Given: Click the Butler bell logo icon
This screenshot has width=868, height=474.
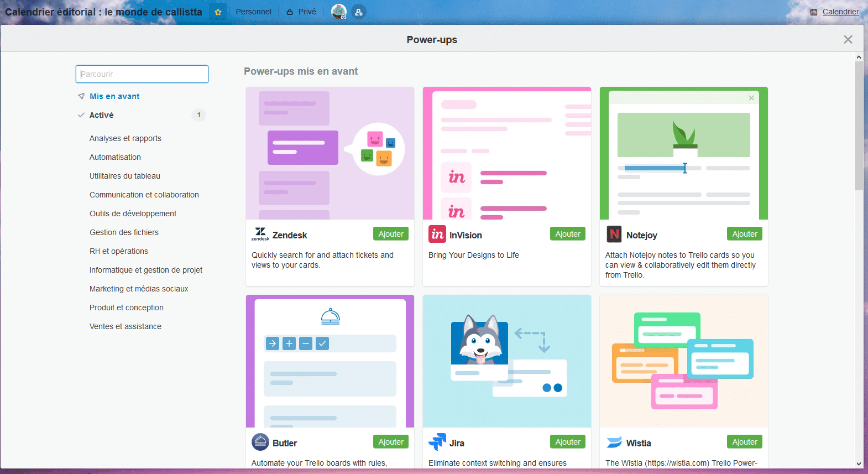Looking at the screenshot, I should click(260, 442).
